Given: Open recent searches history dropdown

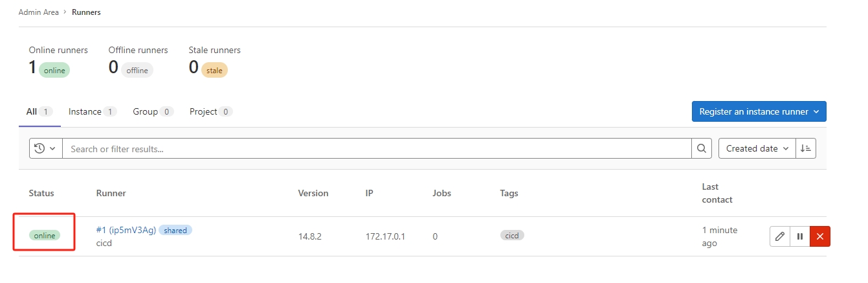Looking at the screenshot, I should click(45, 148).
